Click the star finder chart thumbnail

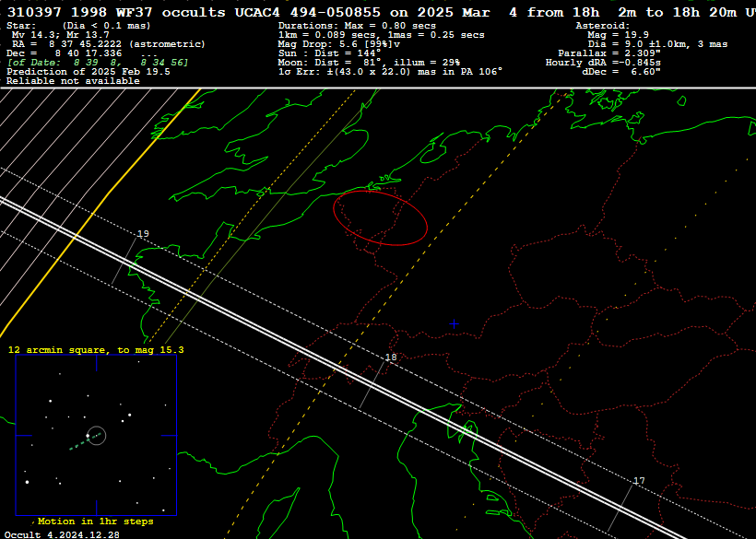(97, 436)
